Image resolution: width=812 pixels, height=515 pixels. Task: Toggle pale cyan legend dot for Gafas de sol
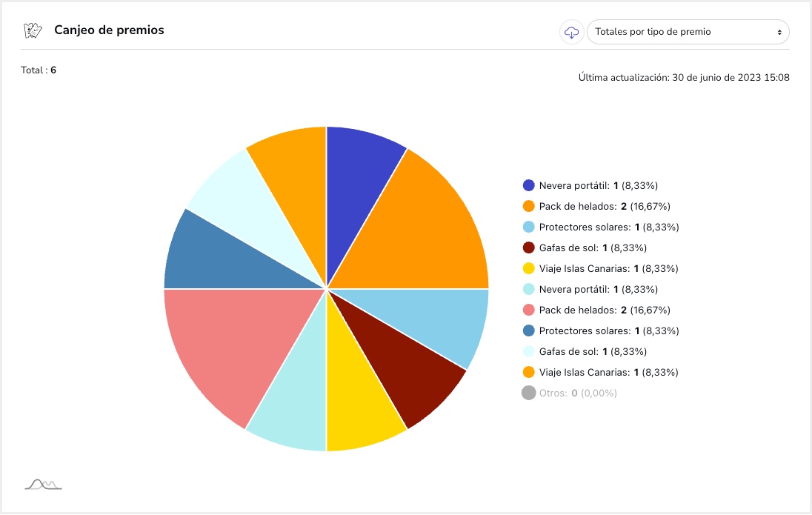pyautogui.click(x=529, y=351)
